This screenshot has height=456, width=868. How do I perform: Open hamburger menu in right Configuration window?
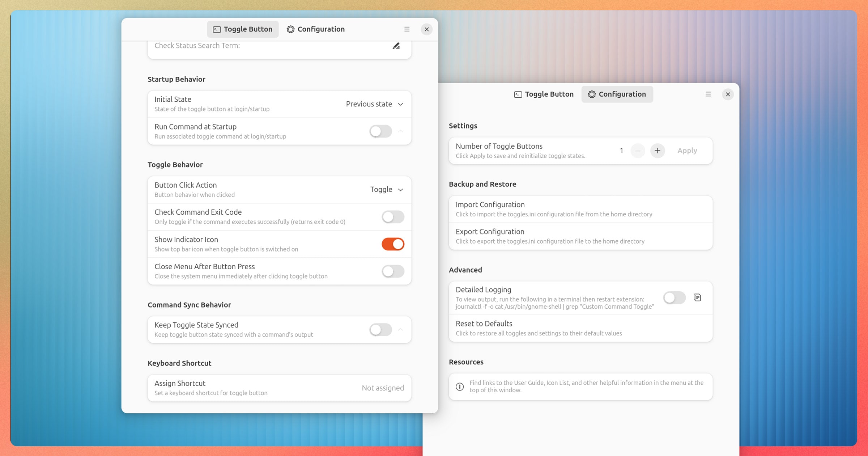pyautogui.click(x=708, y=94)
